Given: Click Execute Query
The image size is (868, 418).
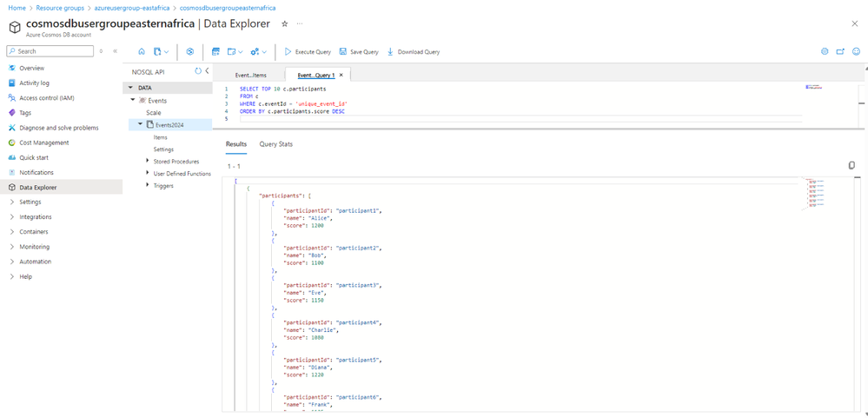Looking at the screenshot, I should pos(308,51).
